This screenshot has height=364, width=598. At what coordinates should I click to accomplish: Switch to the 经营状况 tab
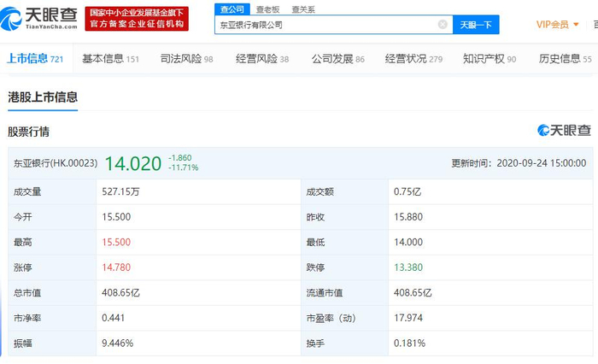click(413, 59)
